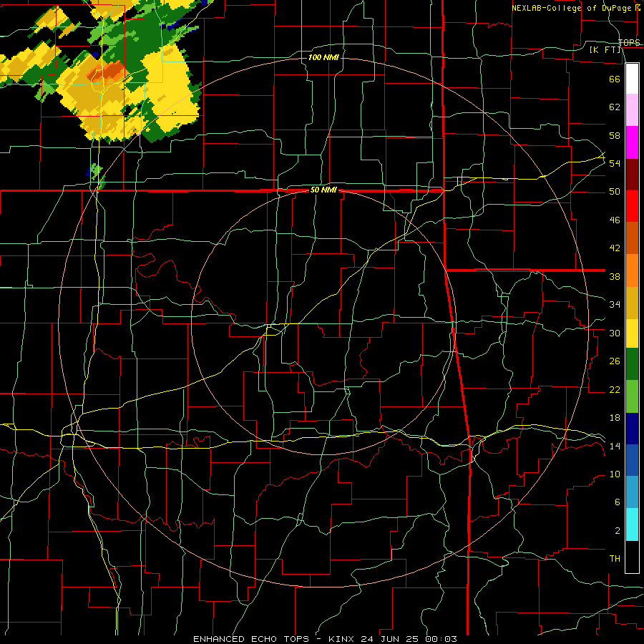Click the magenta legend swatch below 58
The width and height of the screenshot is (644, 644).
tap(632, 142)
